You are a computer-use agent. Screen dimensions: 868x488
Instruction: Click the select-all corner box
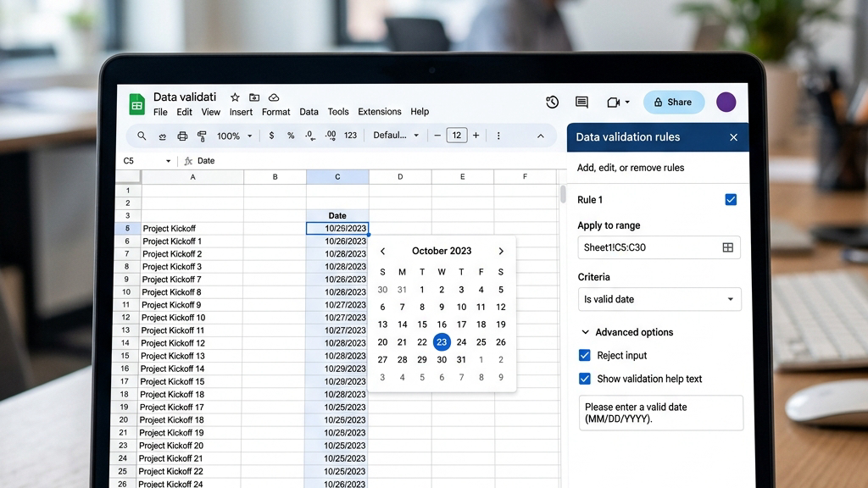click(x=128, y=177)
